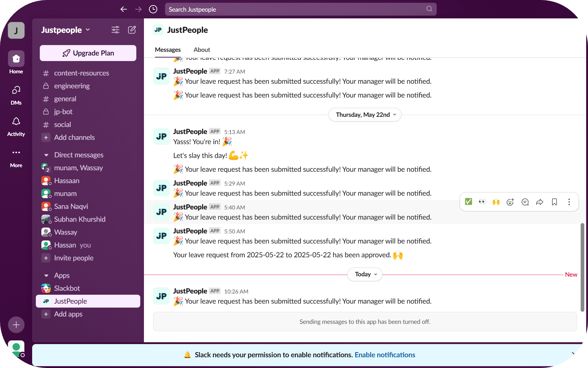Click the message list vertical scrollbar

(x=582, y=267)
